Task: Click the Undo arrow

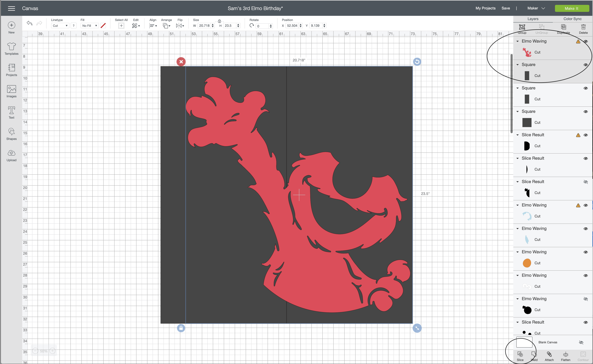Action: pos(29,23)
